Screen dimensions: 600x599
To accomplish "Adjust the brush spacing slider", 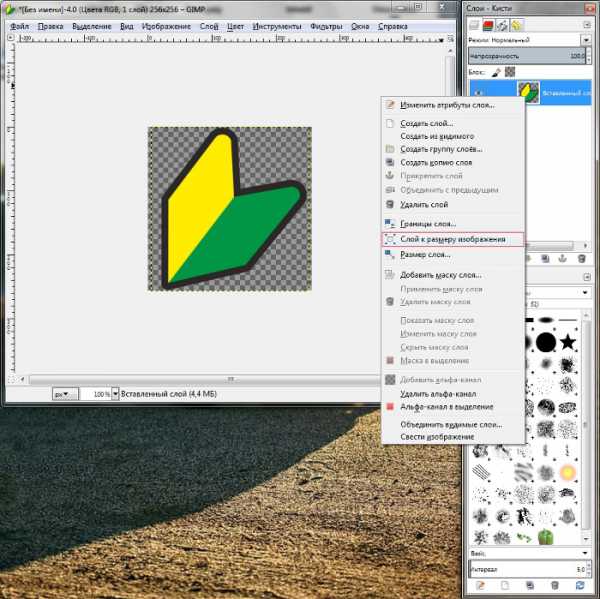I will 526,570.
